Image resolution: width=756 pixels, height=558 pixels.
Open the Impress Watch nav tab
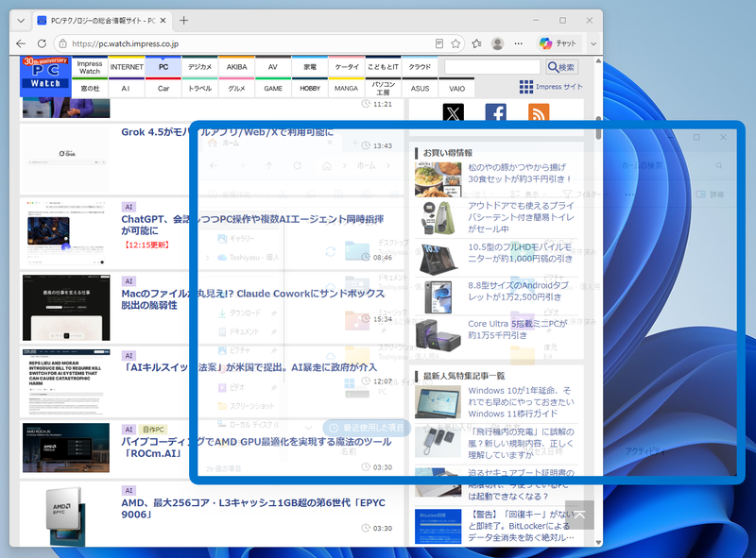point(90,67)
